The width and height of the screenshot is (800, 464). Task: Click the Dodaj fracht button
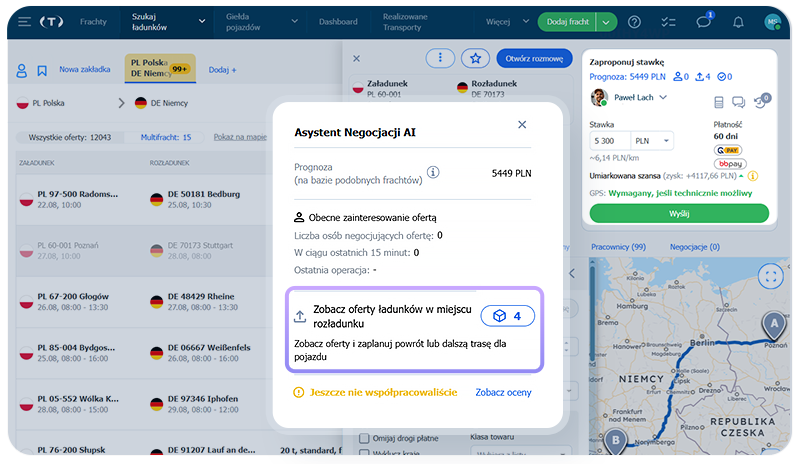tap(567, 22)
